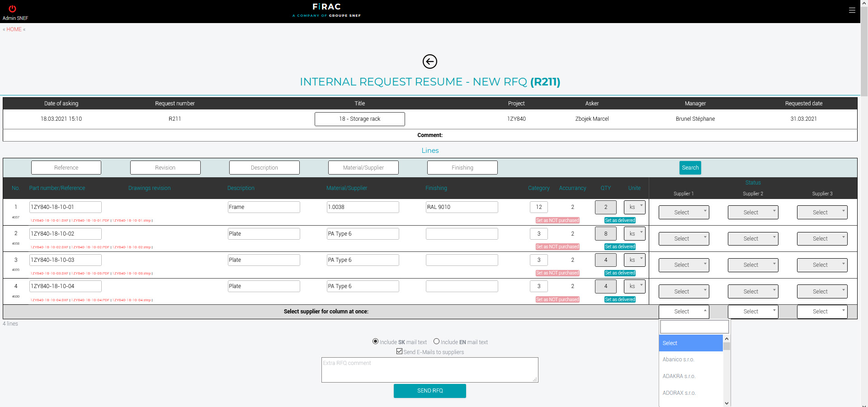Click the back arrow circle icon
Viewport: 868px width, 407px height.
pos(429,62)
